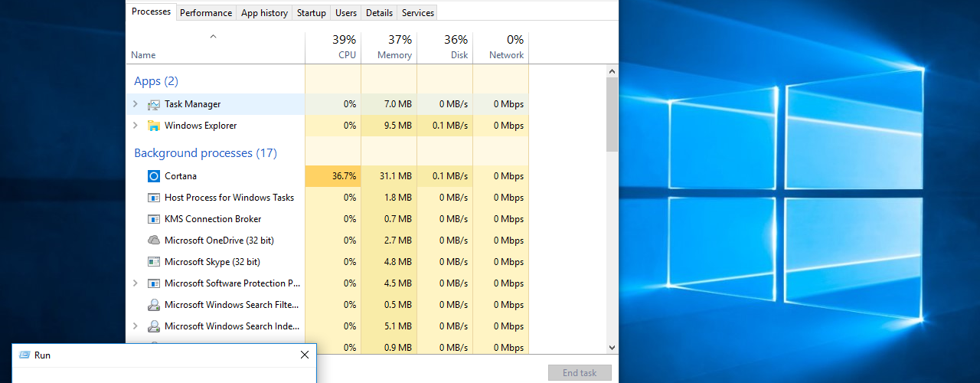The width and height of the screenshot is (980, 383).
Task: Click the Host Process for Windows Tasks icon
Action: click(x=154, y=198)
